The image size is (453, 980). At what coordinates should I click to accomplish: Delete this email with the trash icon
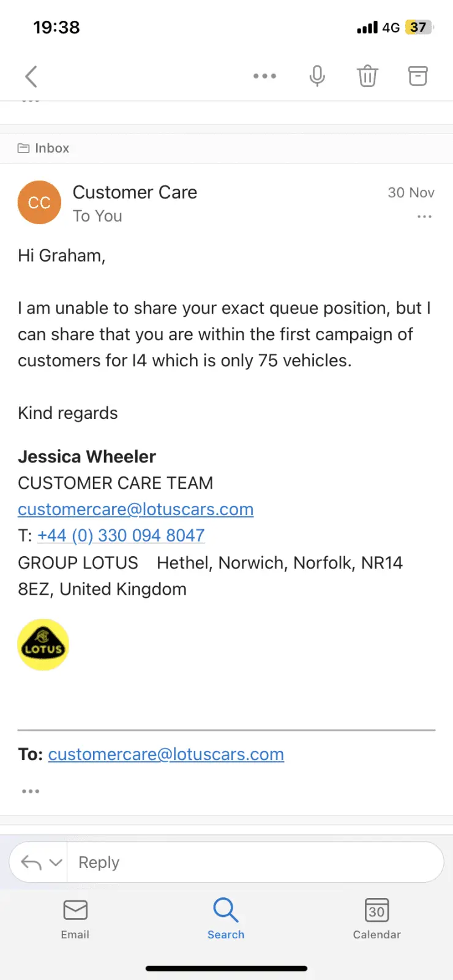point(367,77)
